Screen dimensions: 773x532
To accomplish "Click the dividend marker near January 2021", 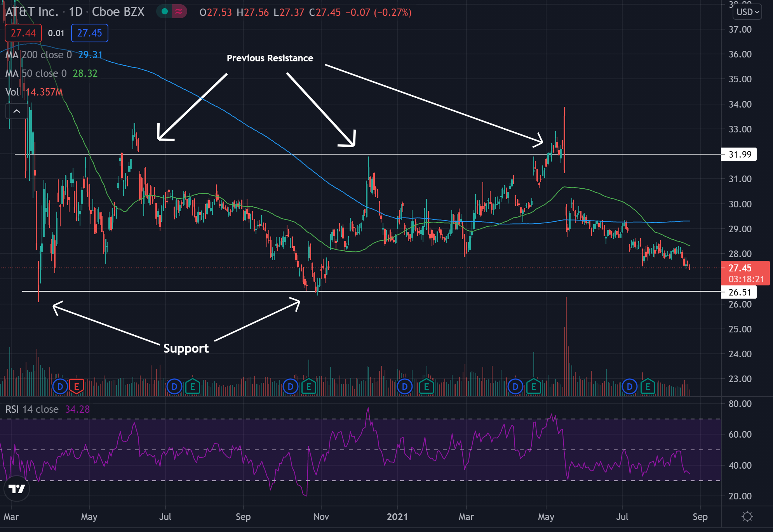I will point(405,386).
